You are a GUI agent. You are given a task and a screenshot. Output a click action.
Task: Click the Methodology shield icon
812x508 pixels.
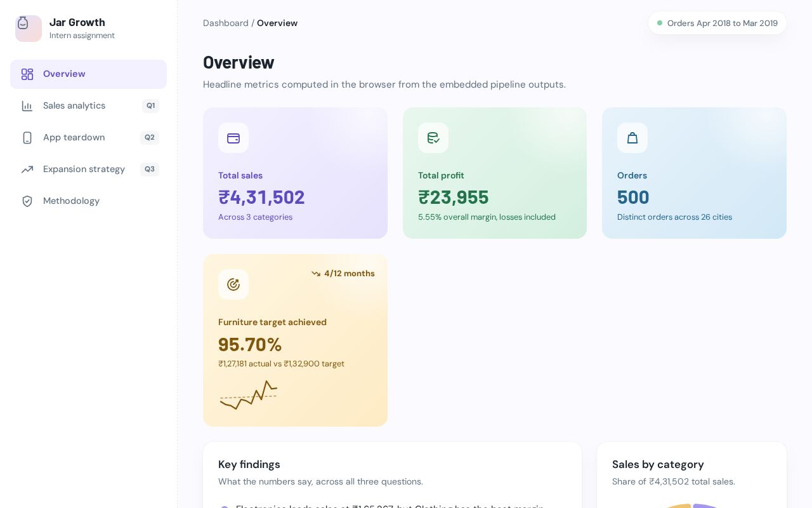point(27,201)
